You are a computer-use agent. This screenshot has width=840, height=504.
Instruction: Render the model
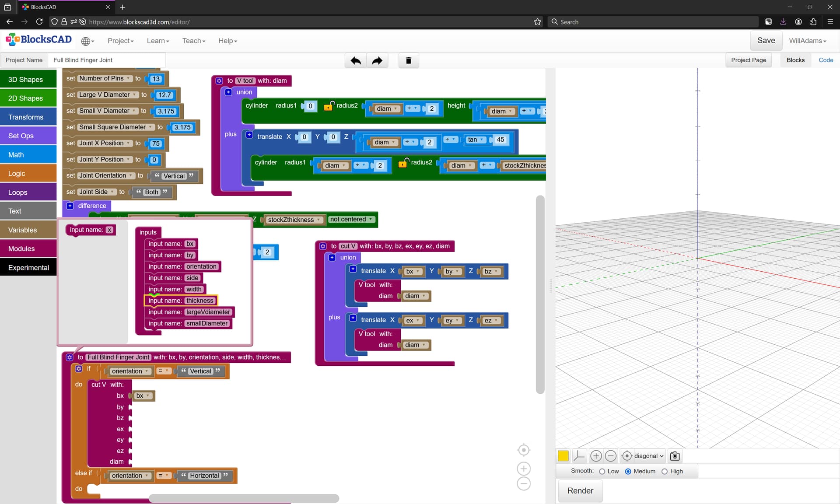click(x=580, y=491)
